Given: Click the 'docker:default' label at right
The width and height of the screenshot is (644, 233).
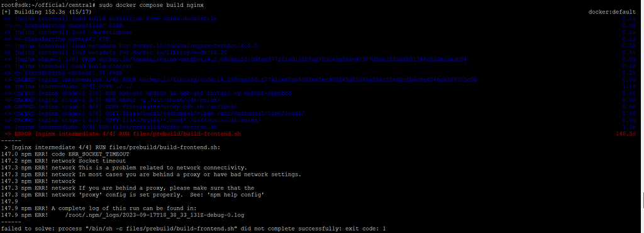Looking at the screenshot, I should [612, 12].
